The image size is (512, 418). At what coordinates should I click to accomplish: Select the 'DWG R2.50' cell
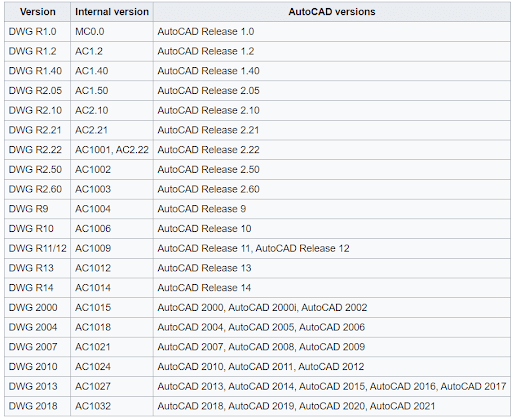[x=37, y=169]
